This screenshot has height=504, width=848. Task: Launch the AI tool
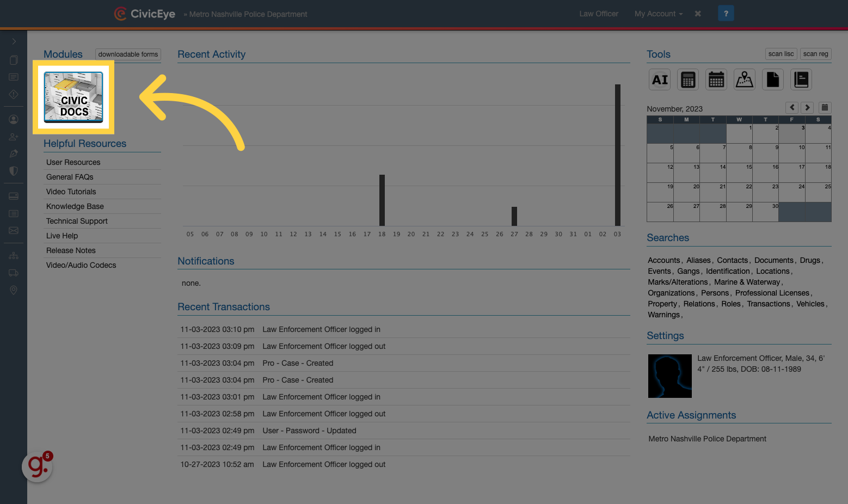point(660,79)
